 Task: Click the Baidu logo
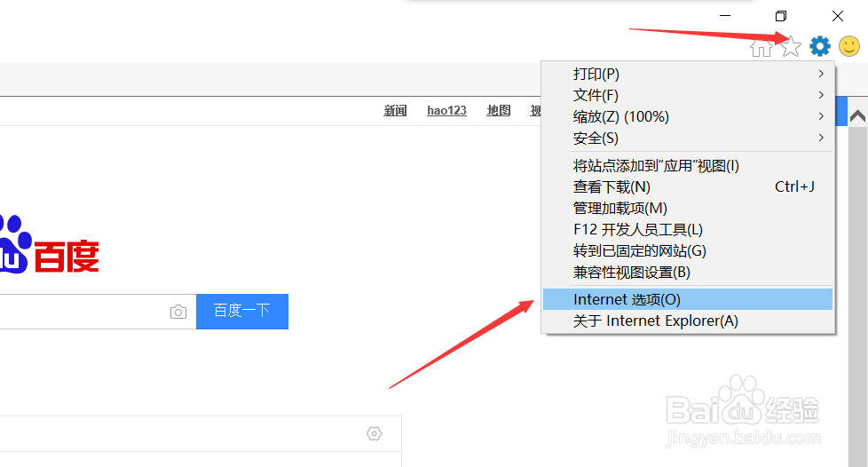50,246
